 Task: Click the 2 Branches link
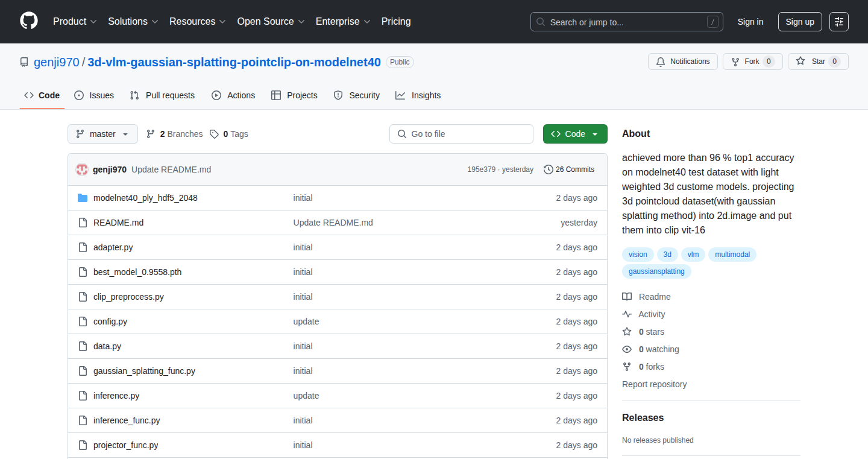175,134
